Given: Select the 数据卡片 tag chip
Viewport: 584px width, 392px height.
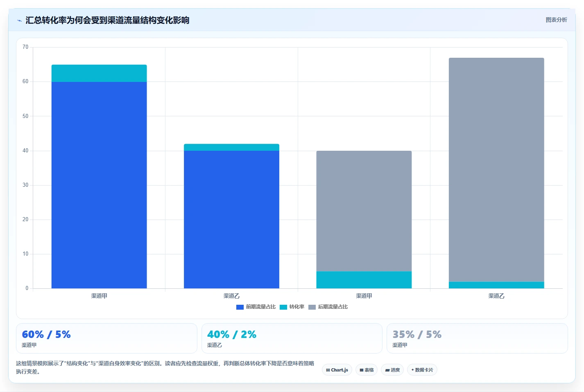Looking at the screenshot, I should pyautogui.click(x=422, y=370).
